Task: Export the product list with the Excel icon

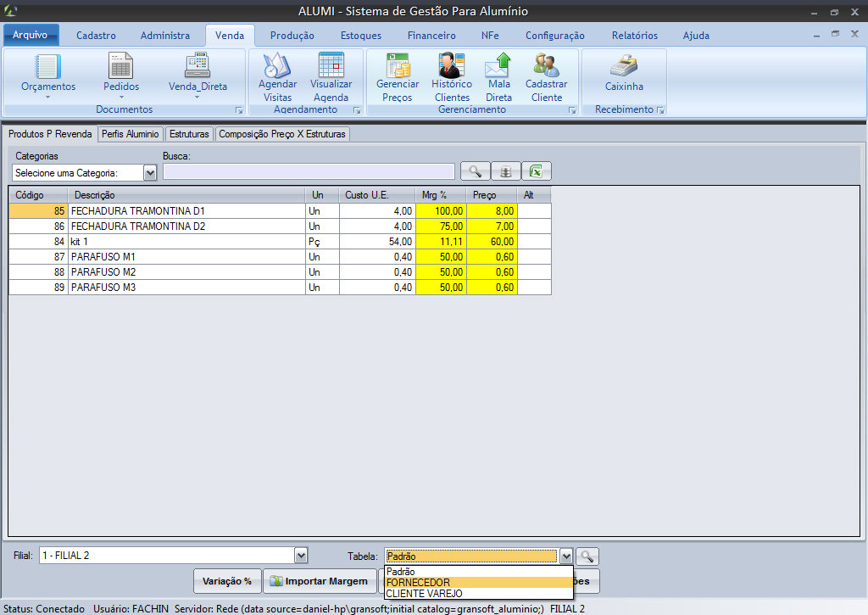Action: click(x=536, y=171)
